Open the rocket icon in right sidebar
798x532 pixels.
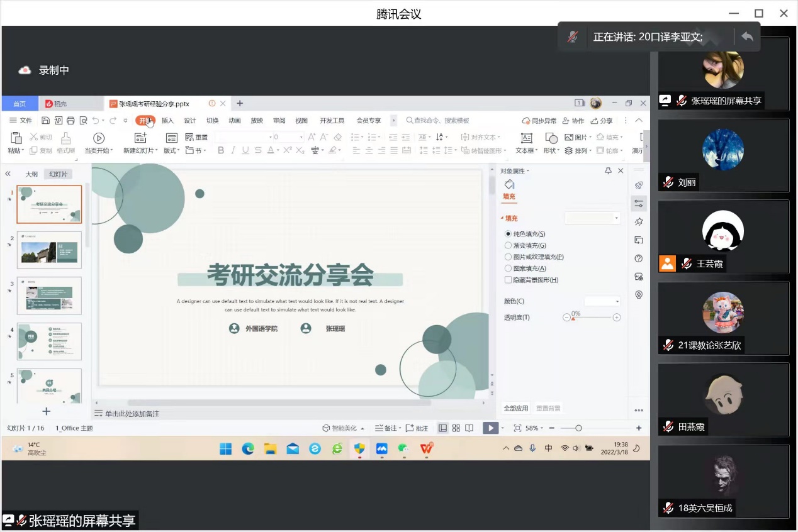pyautogui.click(x=639, y=185)
